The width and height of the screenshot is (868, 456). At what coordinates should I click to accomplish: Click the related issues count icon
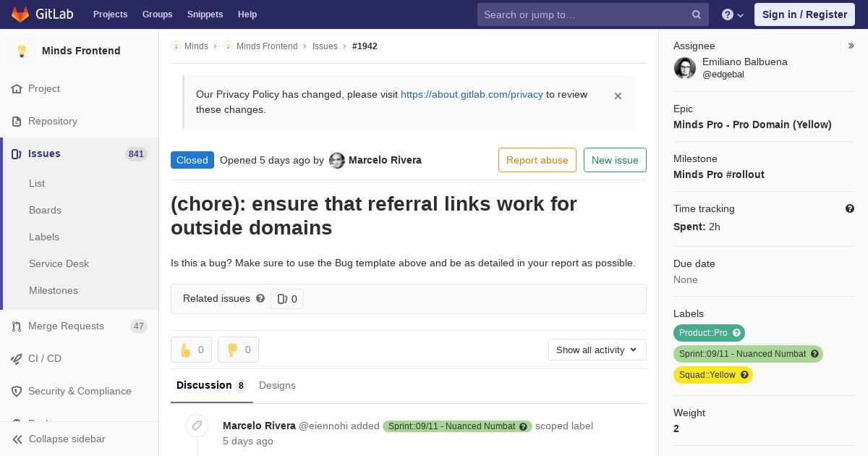(287, 299)
